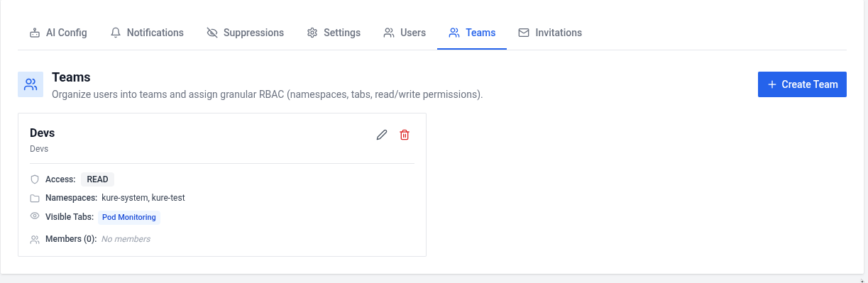Click the Teams section heading
The width and height of the screenshot is (868, 283).
[x=71, y=77]
